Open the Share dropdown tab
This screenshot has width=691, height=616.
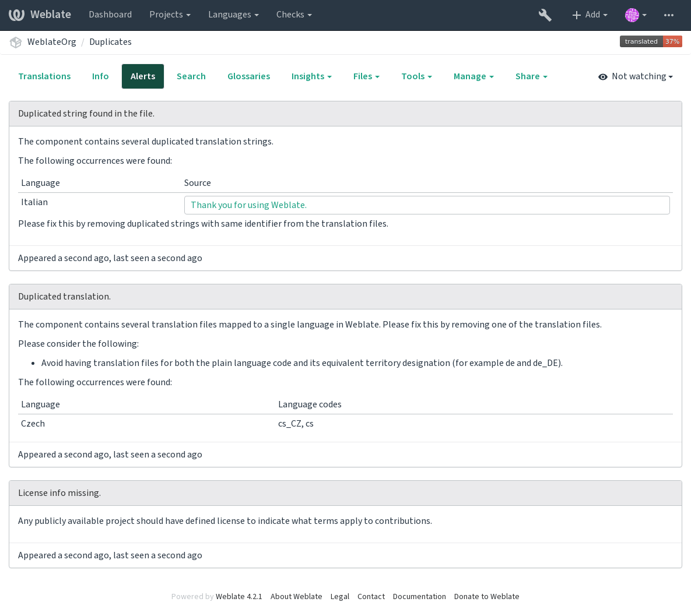531,76
